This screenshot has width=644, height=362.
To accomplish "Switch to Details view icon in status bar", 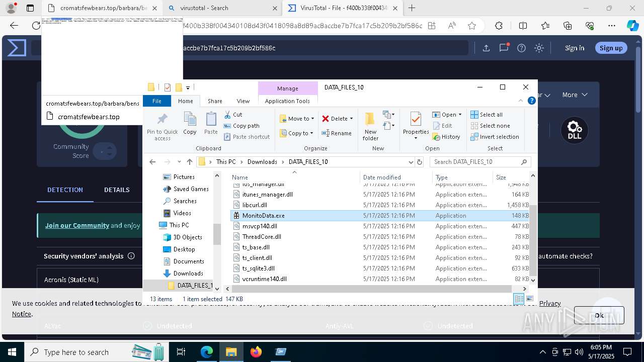I will (x=519, y=299).
